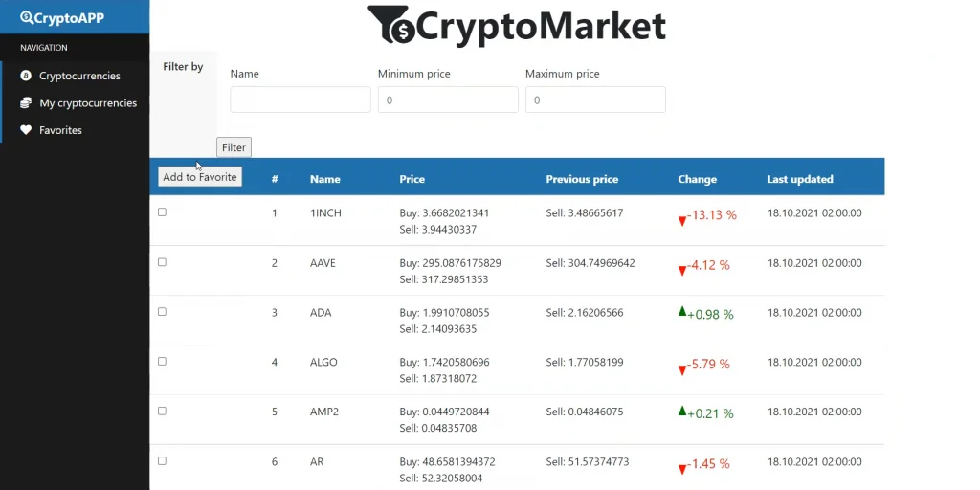The image size is (980, 490).
Task: Mark the AR row checkbox
Action: coord(162,460)
